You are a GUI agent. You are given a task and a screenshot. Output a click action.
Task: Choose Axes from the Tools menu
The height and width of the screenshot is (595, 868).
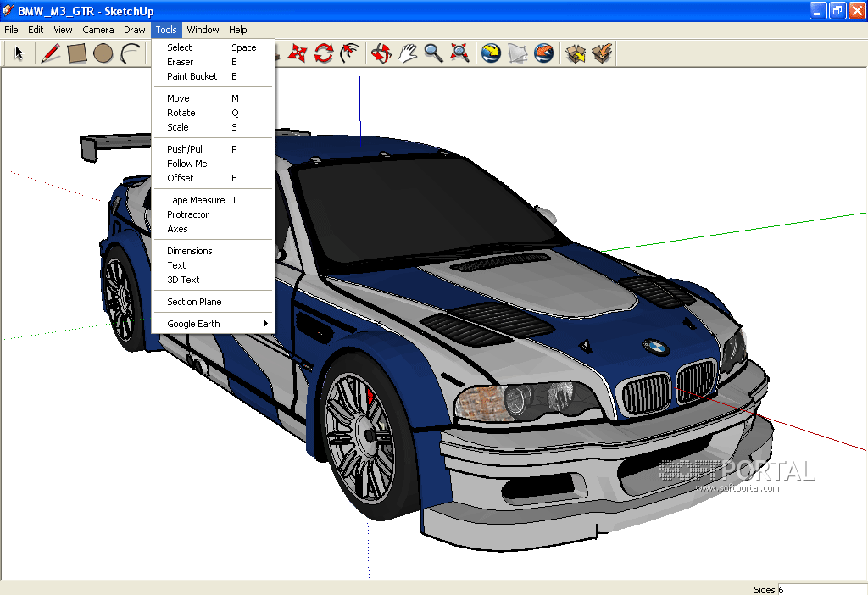[x=213, y=229]
